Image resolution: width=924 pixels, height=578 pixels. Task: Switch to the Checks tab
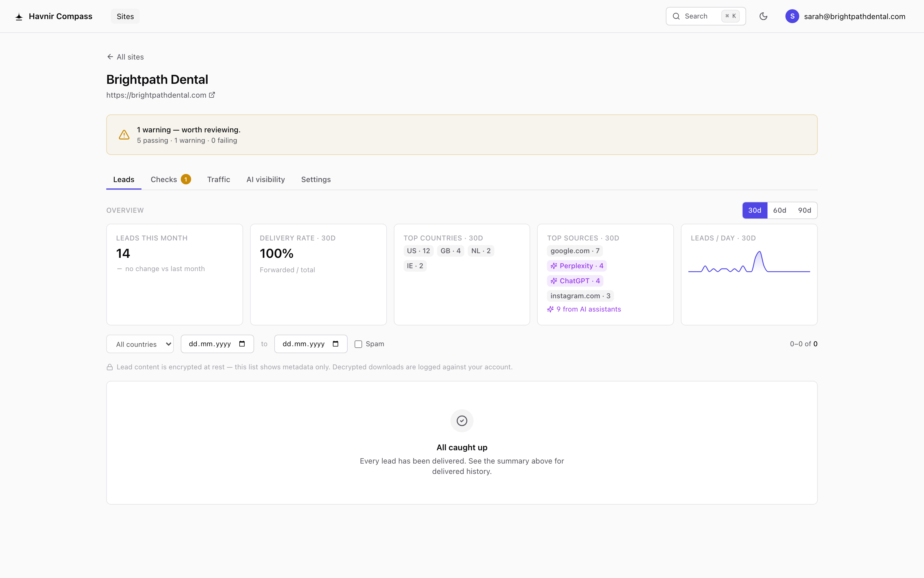pos(170,179)
